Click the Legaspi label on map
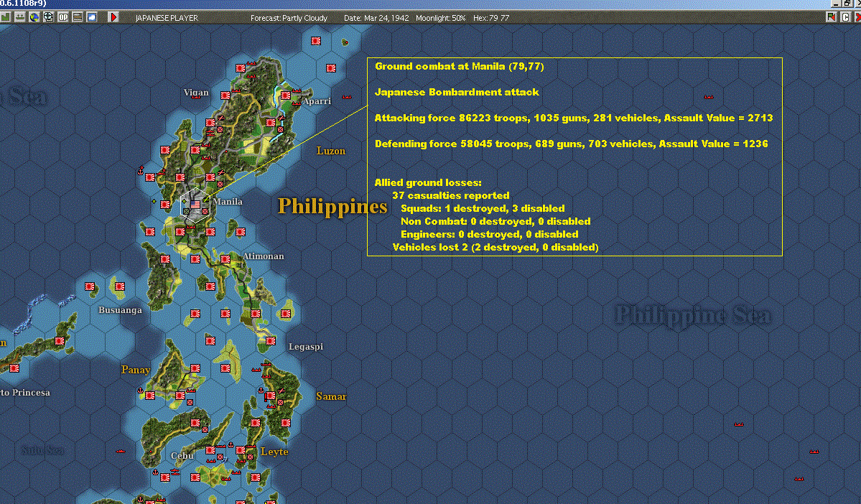861x504 pixels. pos(306,347)
